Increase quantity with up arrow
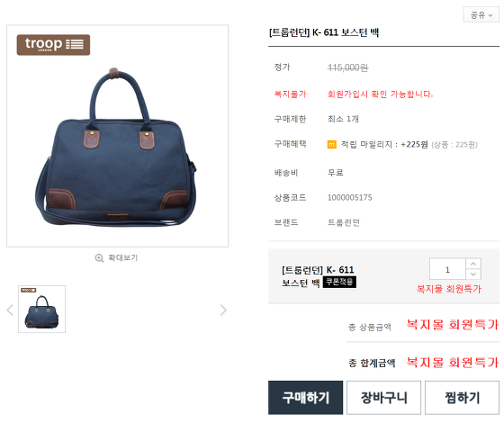The image size is (504, 423). pos(473,264)
